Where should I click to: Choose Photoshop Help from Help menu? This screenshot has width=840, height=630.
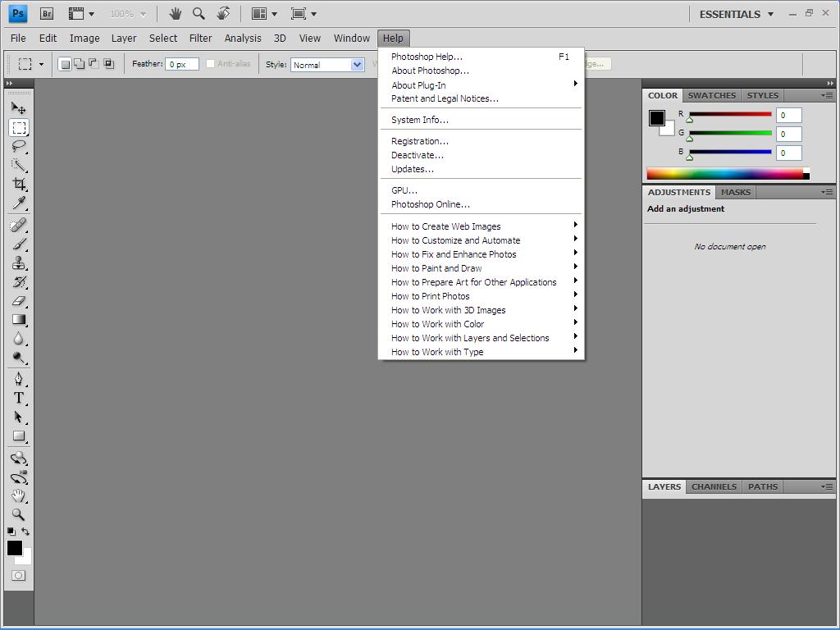pyautogui.click(x=481, y=57)
